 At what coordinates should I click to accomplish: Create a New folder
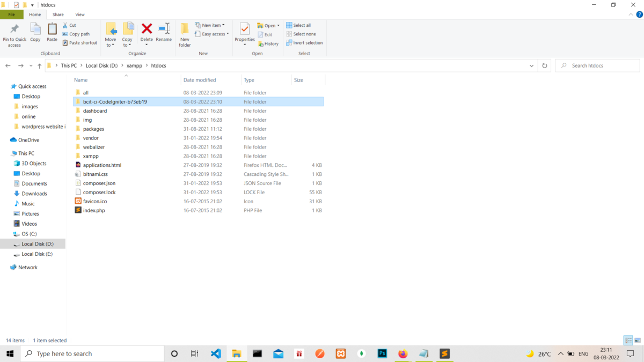(185, 34)
